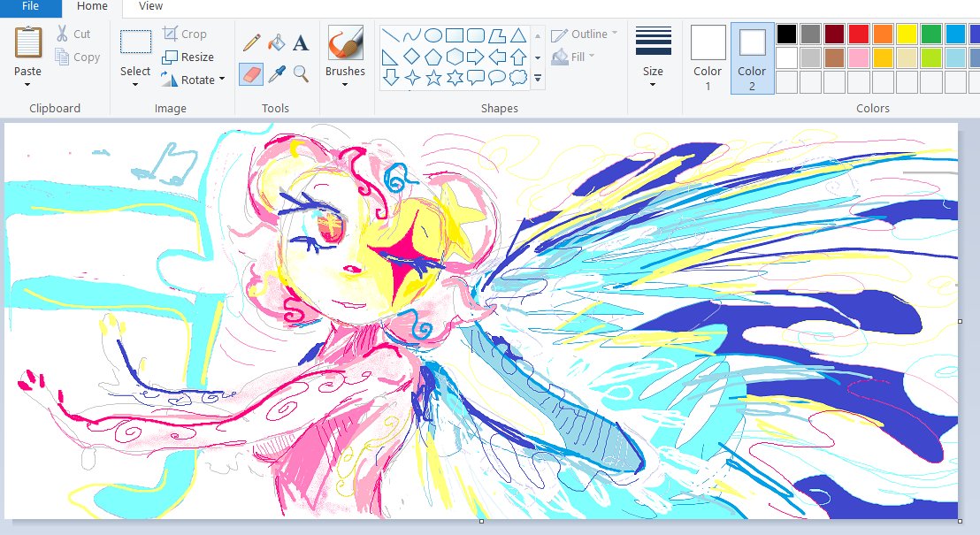Choose the Pentagon shape
This screenshot has width=980, height=535.
pyautogui.click(x=433, y=57)
